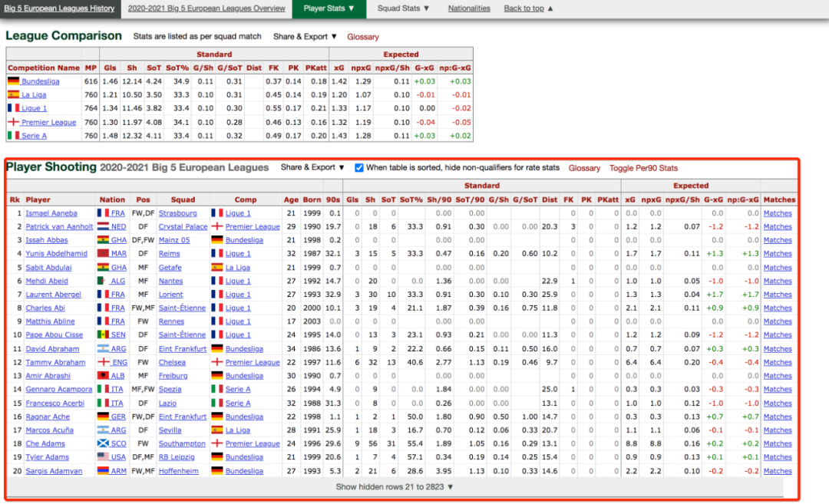The width and height of the screenshot is (829, 504).
Task: Open Tammy Abraham player page
Action: click(55, 362)
